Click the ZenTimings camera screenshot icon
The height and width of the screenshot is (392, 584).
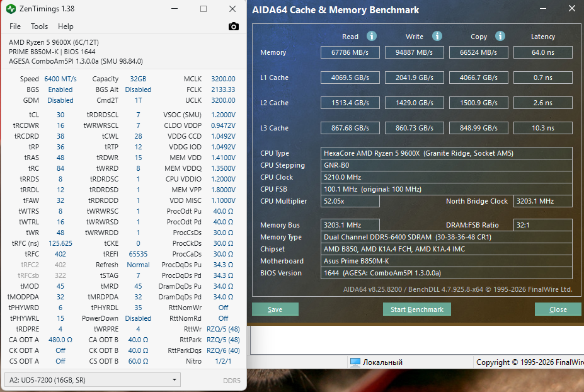pos(234,26)
